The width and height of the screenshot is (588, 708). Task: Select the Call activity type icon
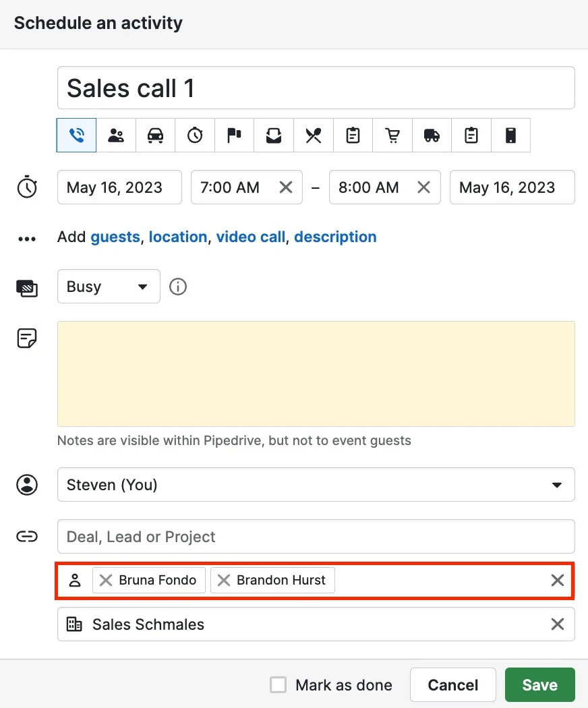point(76,135)
